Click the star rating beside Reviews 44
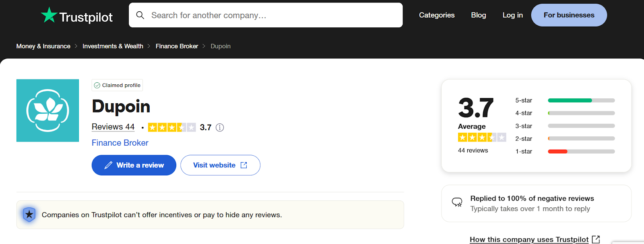644x244 pixels. 172,127
